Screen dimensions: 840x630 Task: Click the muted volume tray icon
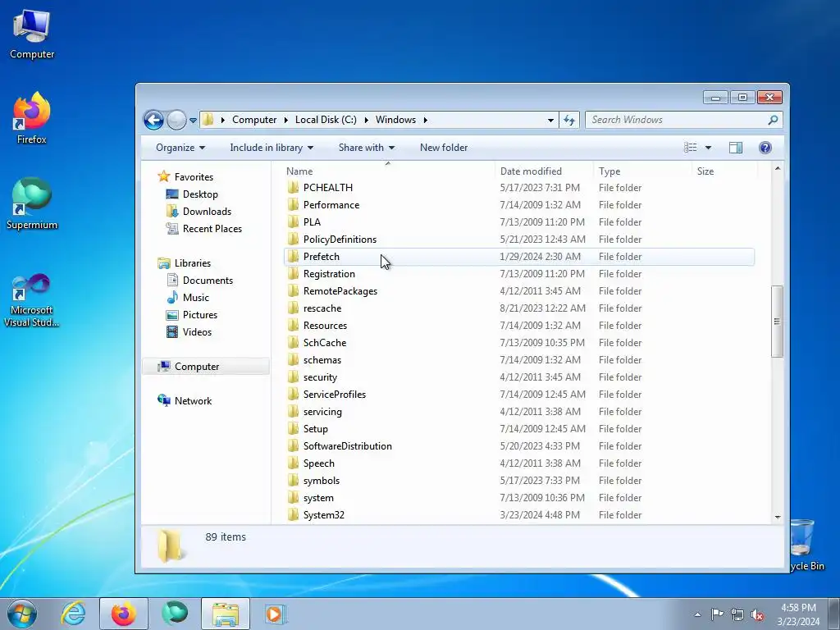(x=757, y=615)
